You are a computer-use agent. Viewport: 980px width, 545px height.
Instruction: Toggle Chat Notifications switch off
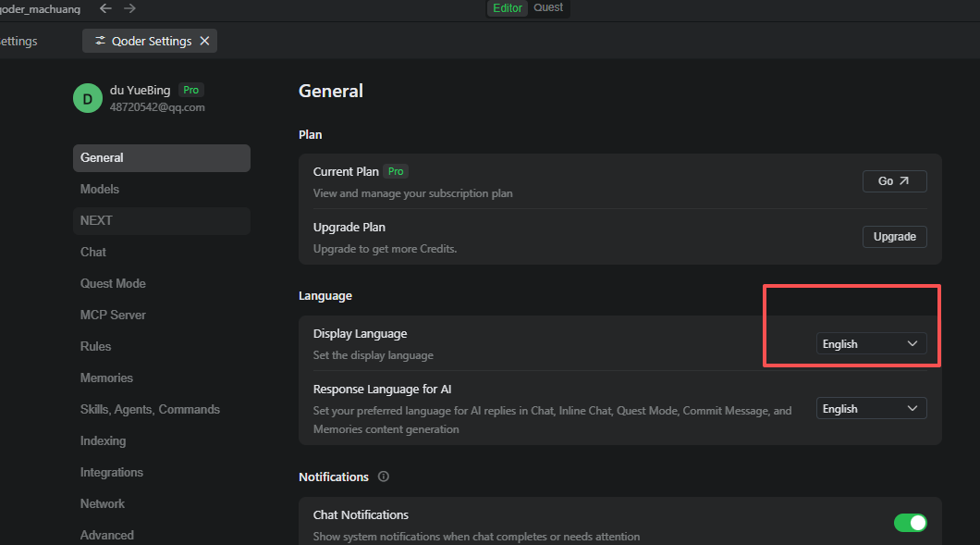click(910, 523)
